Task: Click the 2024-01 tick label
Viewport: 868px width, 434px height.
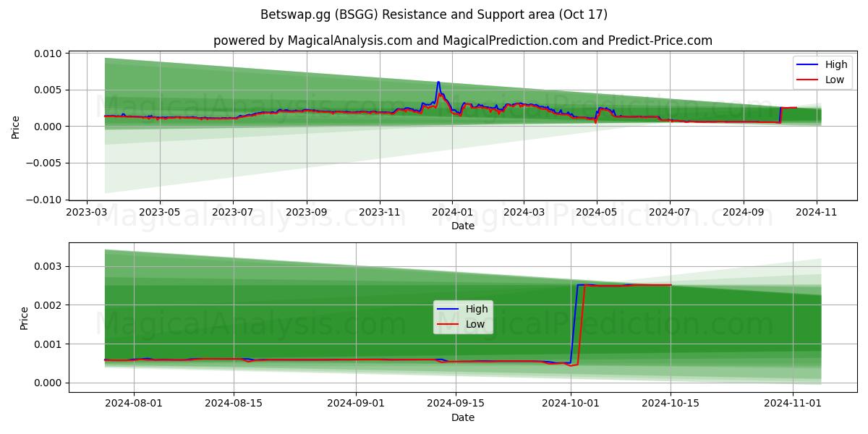Action: pos(452,213)
